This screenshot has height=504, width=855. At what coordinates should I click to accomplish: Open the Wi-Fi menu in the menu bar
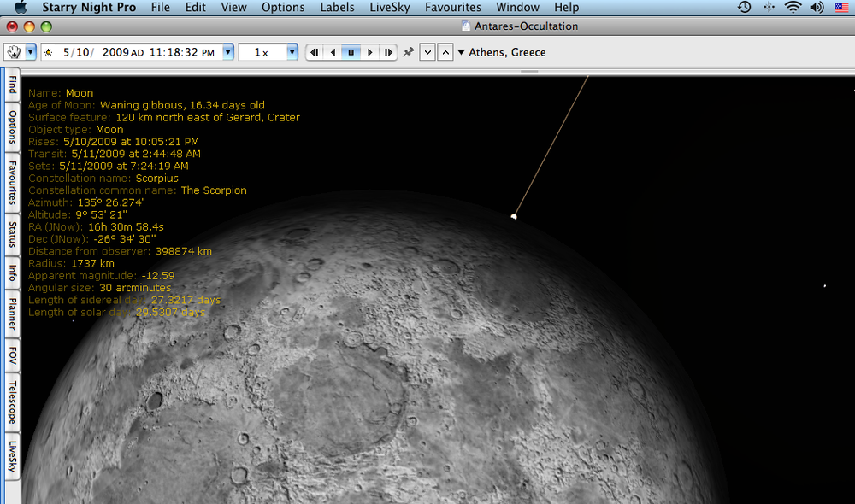tap(793, 7)
